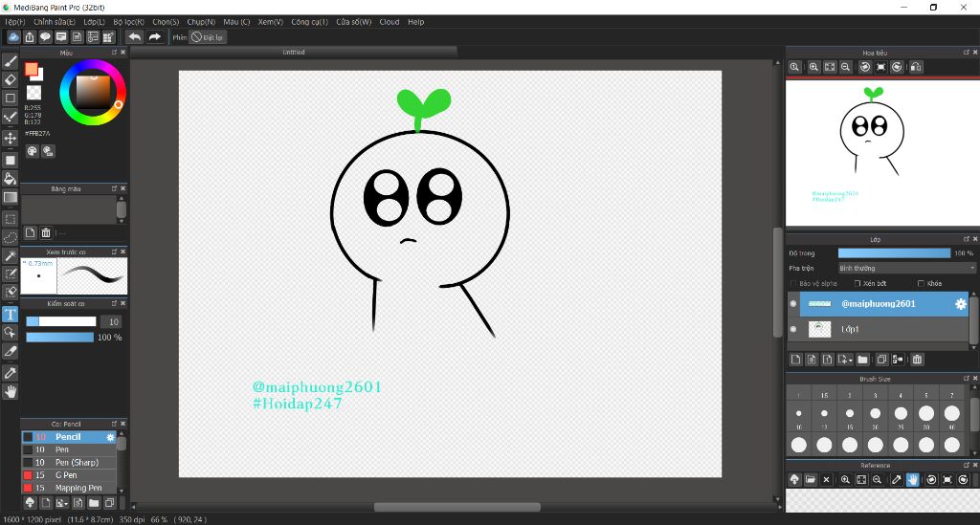
Task: Open the Lớp(L) menu
Action: (x=95, y=22)
